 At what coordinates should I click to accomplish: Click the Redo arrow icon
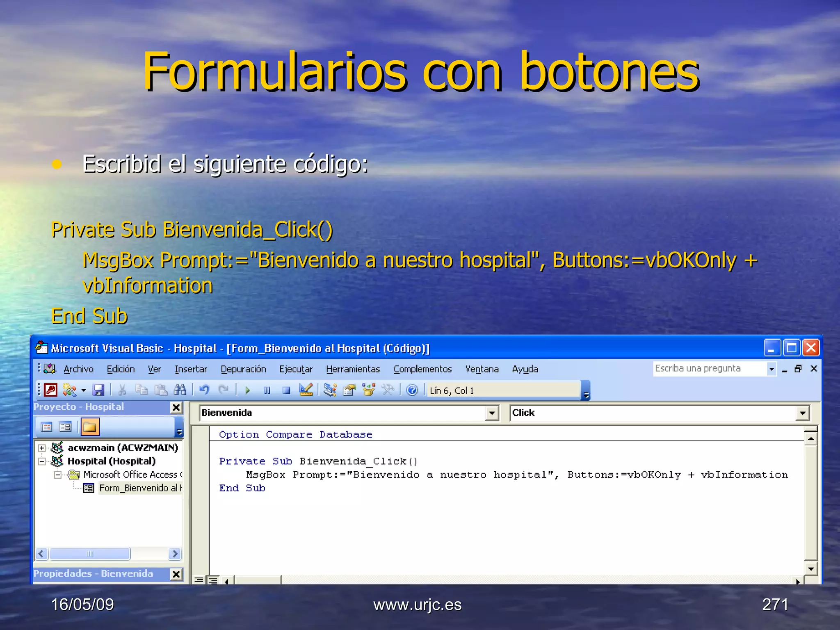[x=224, y=390]
